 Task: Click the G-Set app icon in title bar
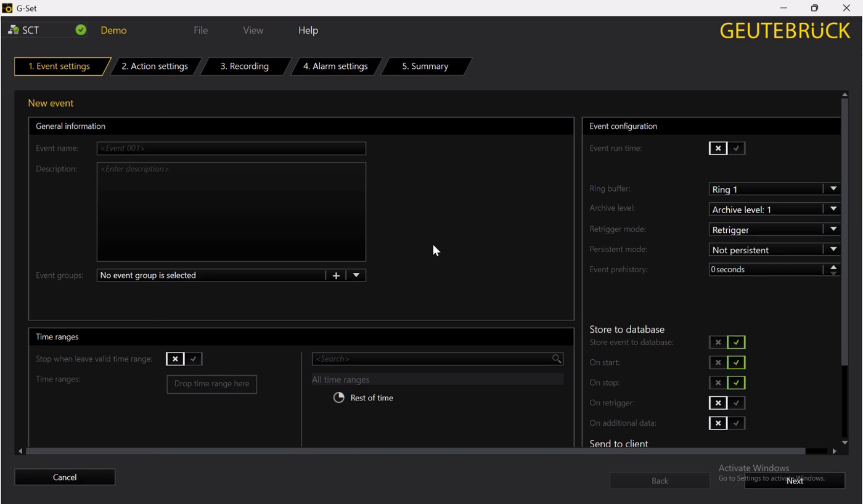[7, 8]
